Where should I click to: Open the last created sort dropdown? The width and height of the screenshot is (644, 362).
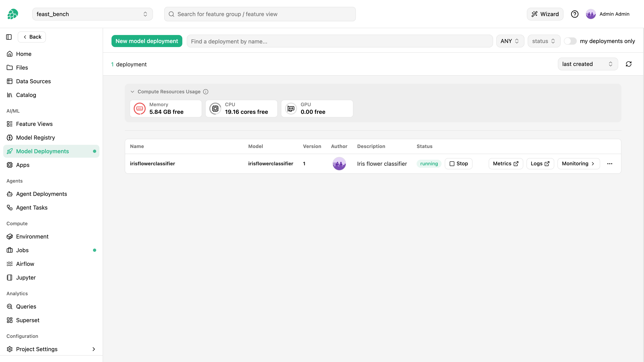click(x=588, y=64)
